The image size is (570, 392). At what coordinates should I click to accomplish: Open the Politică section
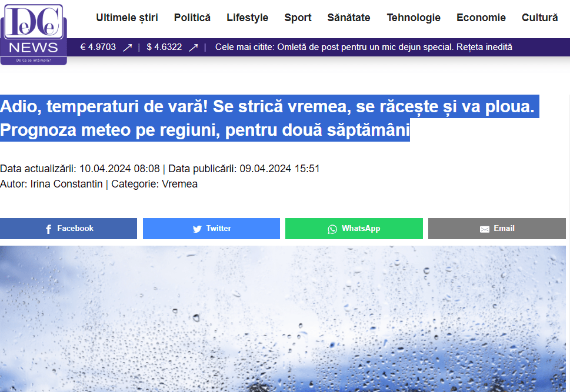192,18
